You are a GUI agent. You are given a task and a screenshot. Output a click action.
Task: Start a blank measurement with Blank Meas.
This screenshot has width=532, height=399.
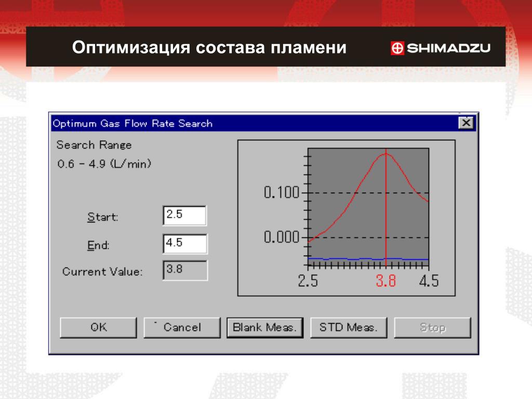265,327
